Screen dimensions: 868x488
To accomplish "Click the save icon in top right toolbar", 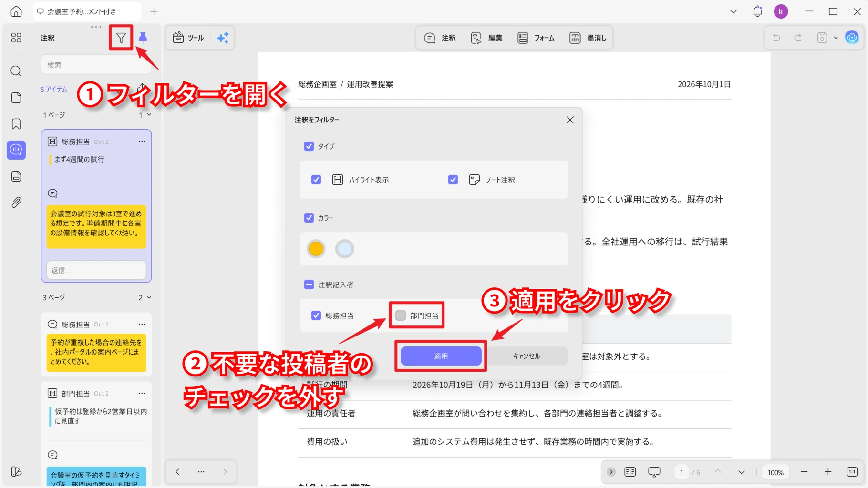I will coord(822,38).
